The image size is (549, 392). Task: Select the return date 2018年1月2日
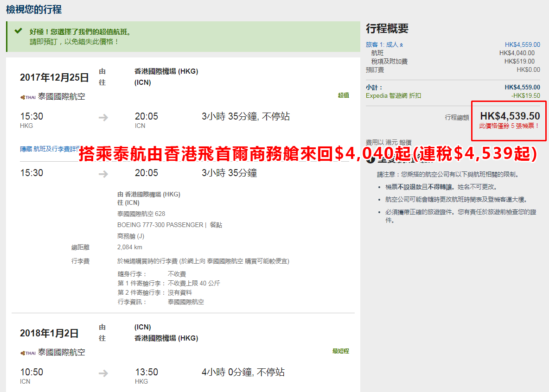click(x=49, y=333)
